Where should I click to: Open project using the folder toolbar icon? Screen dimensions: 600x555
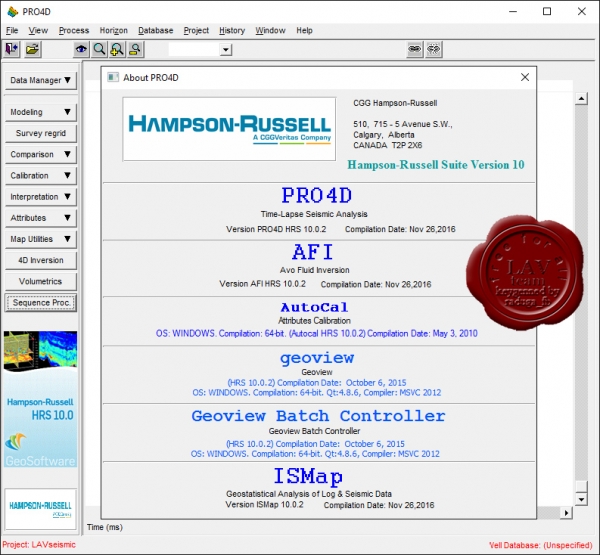click(x=33, y=49)
